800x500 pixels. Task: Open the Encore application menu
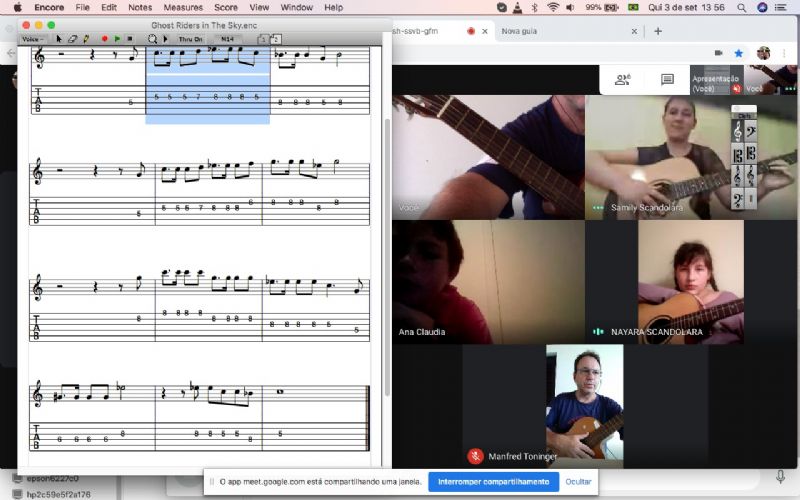(x=49, y=7)
